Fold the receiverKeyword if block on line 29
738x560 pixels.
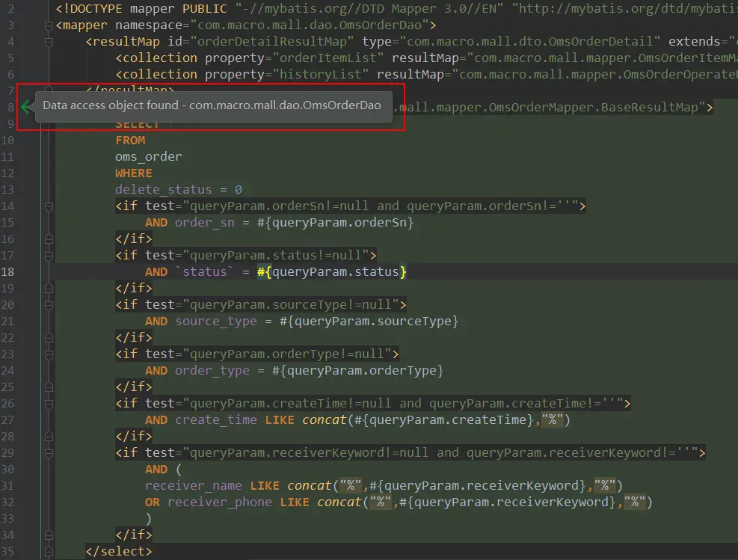point(49,453)
